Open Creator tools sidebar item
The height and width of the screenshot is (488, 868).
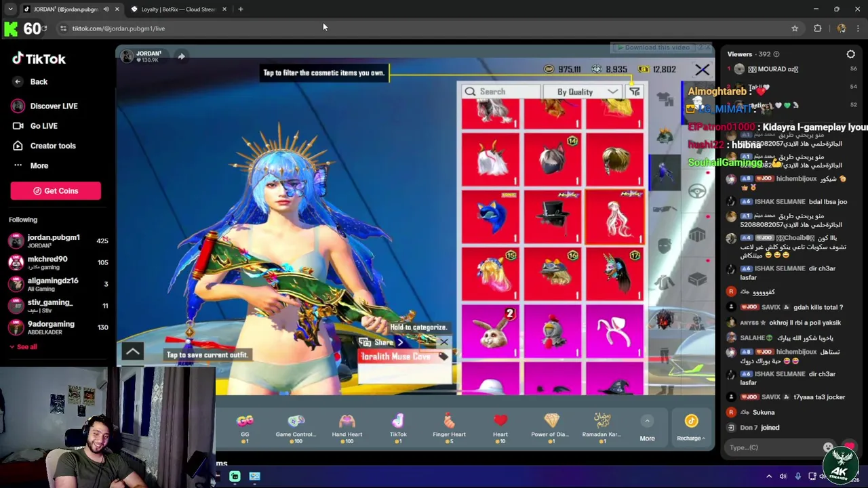44,146
